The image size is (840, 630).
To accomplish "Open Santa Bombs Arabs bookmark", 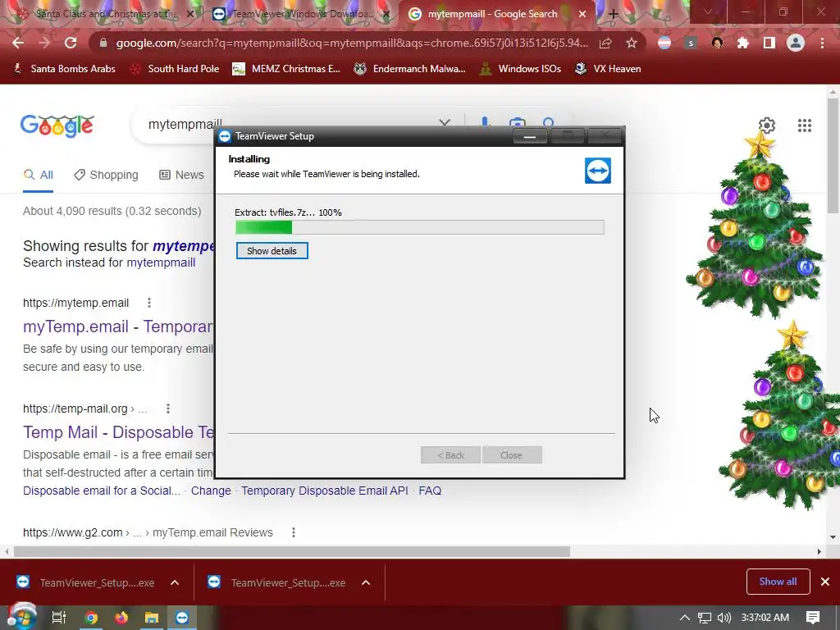I will [64, 69].
